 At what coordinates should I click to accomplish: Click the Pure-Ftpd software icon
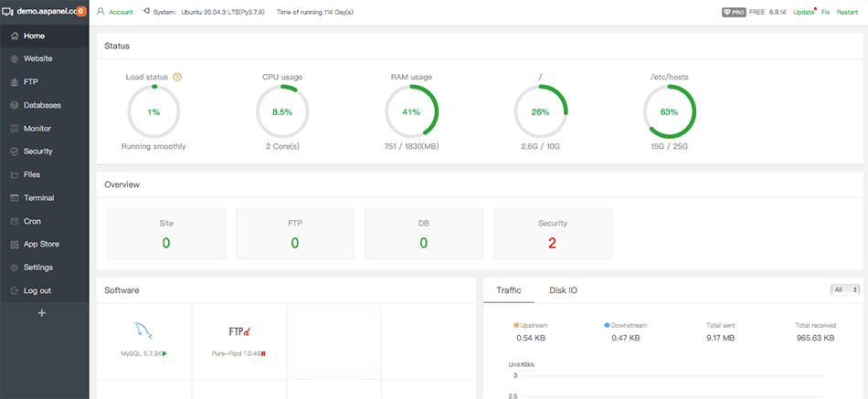pyautogui.click(x=239, y=331)
